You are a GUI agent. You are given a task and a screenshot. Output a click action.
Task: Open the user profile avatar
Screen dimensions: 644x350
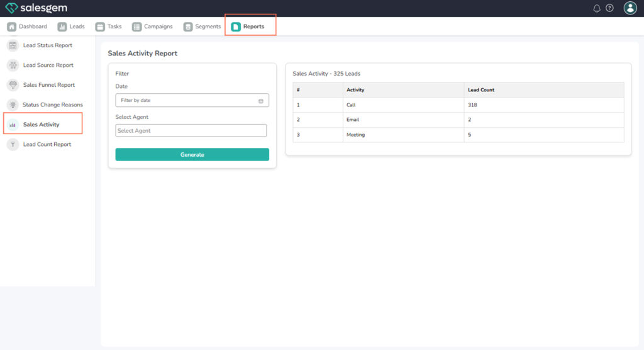[630, 8]
